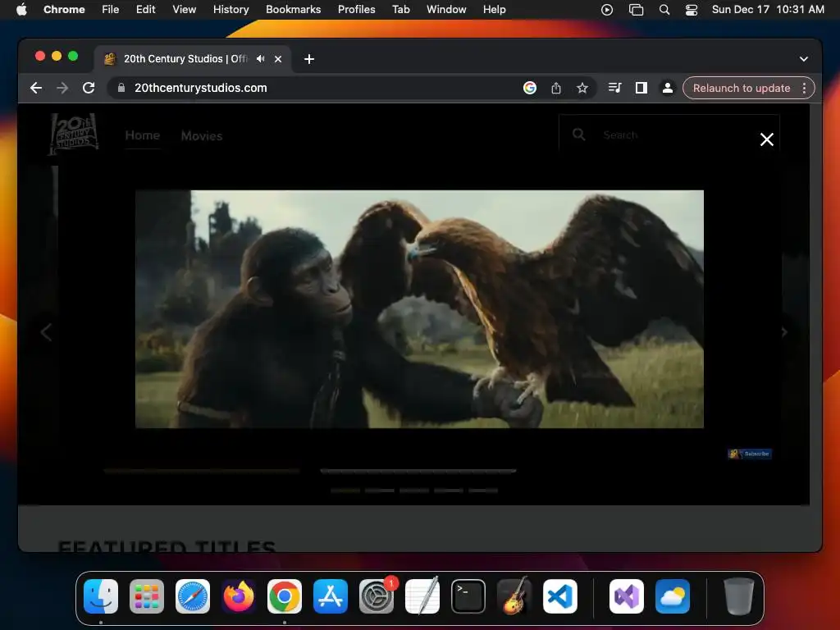Go to previous carousel slide arrow
Screen dimensions: 840x630
click(x=46, y=332)
